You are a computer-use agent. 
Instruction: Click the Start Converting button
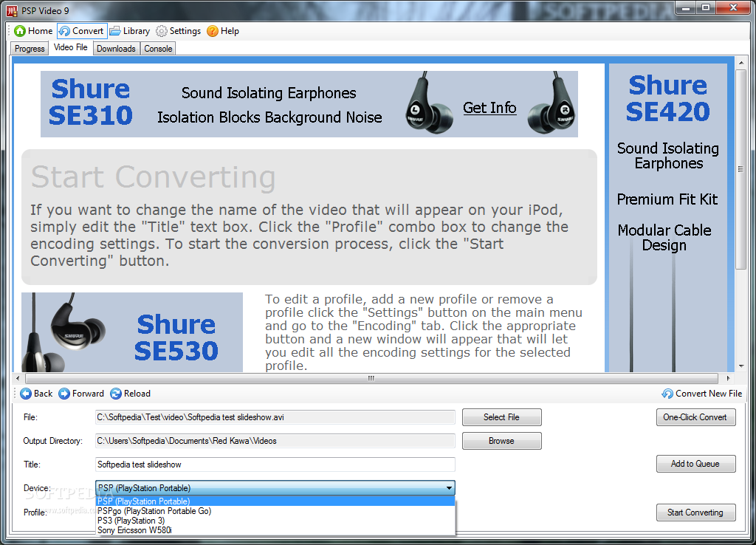[695, 513]
